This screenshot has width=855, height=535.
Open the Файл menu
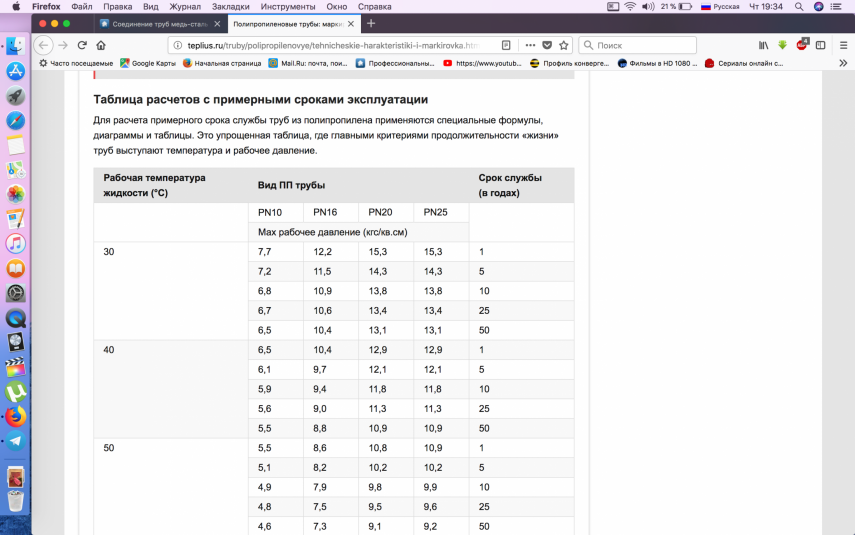point(82,7)
